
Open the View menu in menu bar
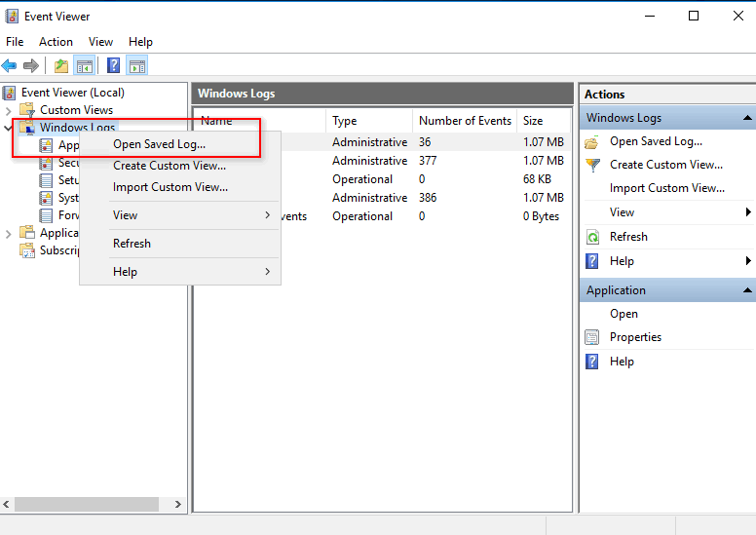[x=100, y=42]
